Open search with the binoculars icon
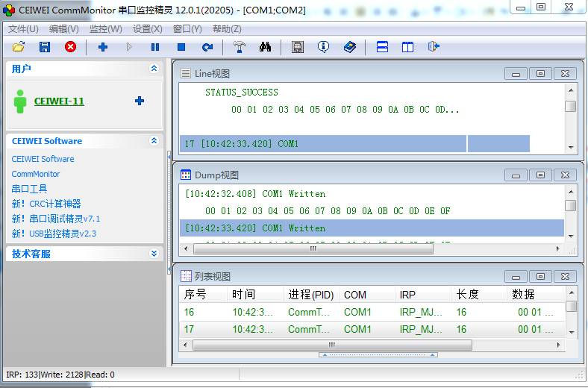Screen dimensions: 588x388 pos(265,47)
